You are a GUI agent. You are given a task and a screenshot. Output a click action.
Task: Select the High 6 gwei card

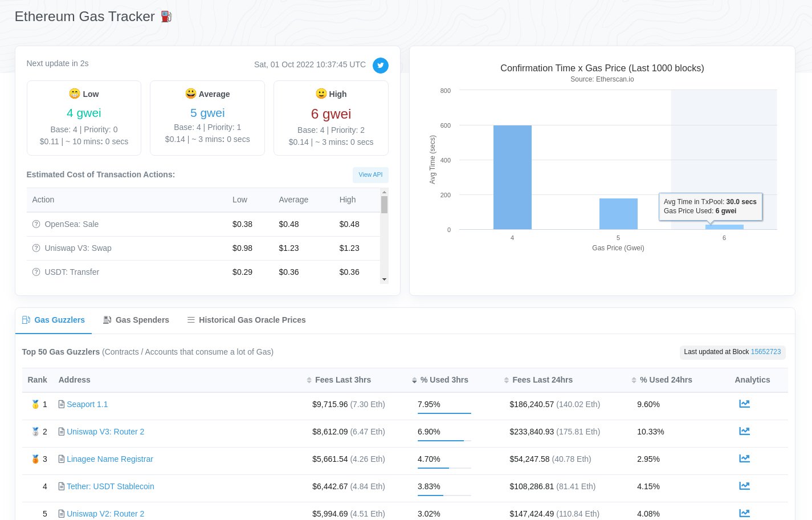click(x=331, y=118)
